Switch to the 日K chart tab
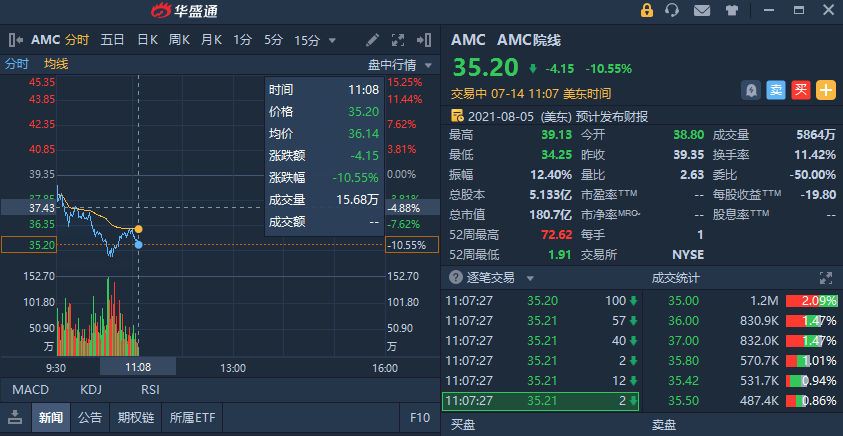Screen dimensions: 843x436 pos(147,40)
